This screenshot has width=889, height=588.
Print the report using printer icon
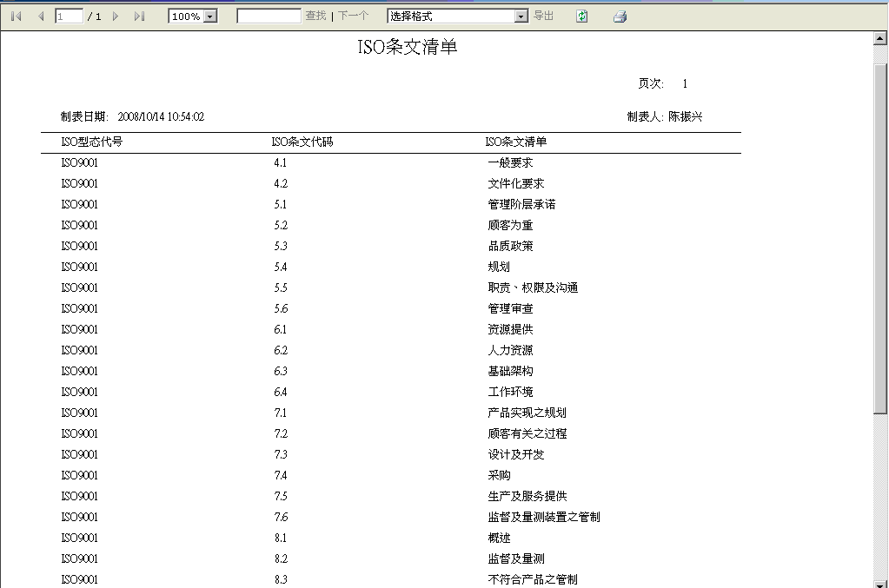click(620, 17)
